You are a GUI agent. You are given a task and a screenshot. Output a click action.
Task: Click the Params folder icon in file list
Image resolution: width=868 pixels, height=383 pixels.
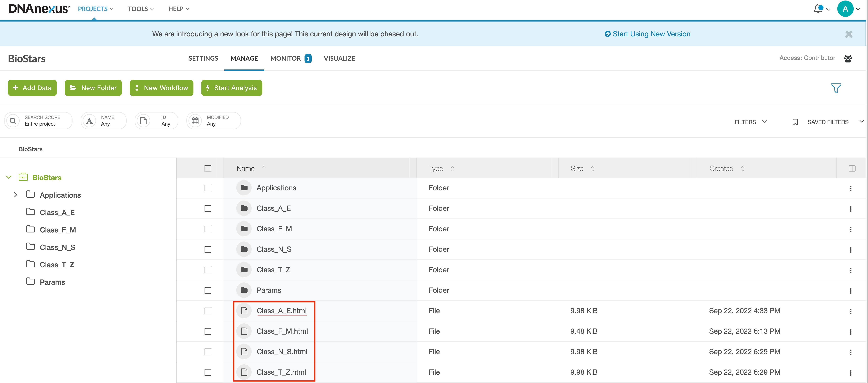point(244,290)
